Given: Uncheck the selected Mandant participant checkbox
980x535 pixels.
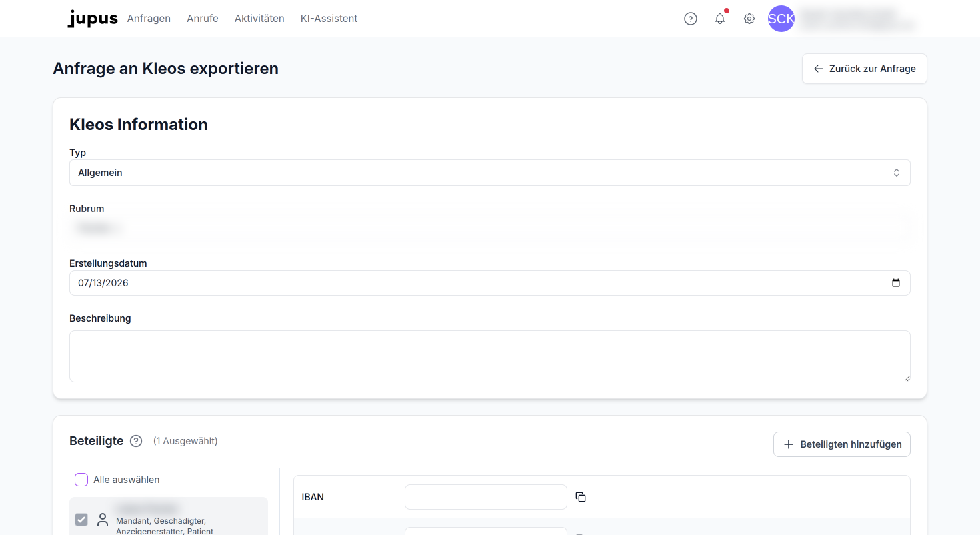Looking at the screenshot, I should (81, 520).
